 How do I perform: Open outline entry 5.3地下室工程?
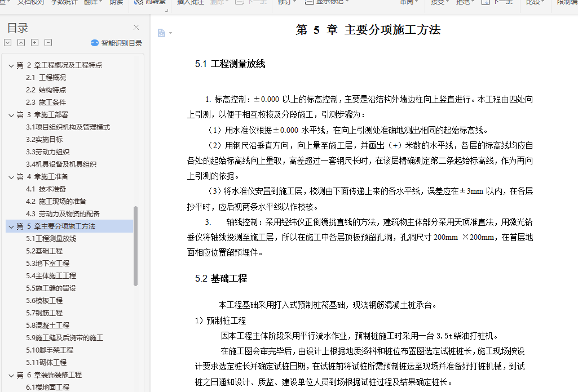(47, 264)
